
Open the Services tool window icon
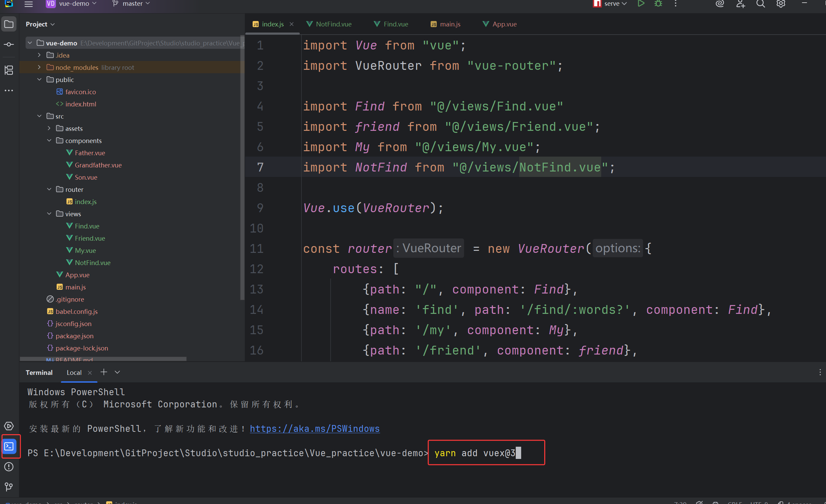(x=9, y=426)
